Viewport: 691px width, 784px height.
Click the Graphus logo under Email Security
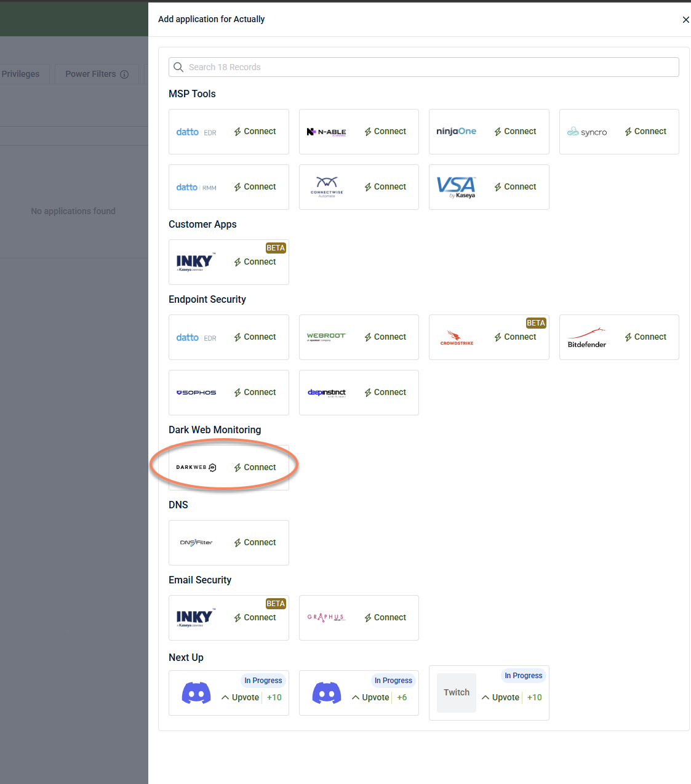[x=326, y=617]
